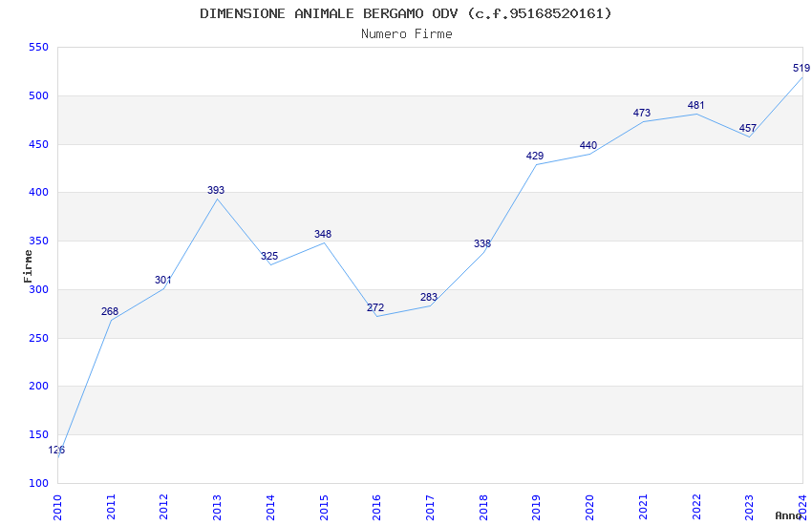Click x-axis year label 2012
Viewport: 812px width, 525px height.
tap(163, 507)
